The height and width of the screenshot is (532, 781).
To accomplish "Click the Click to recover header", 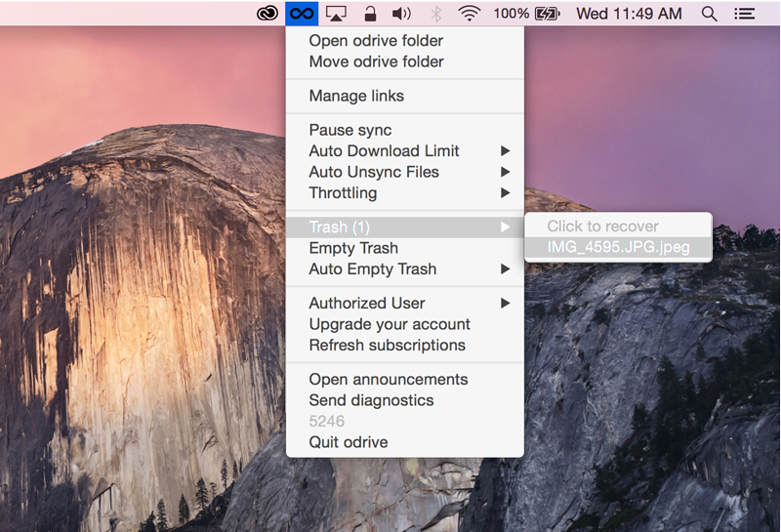I will (x=618, y=226).
